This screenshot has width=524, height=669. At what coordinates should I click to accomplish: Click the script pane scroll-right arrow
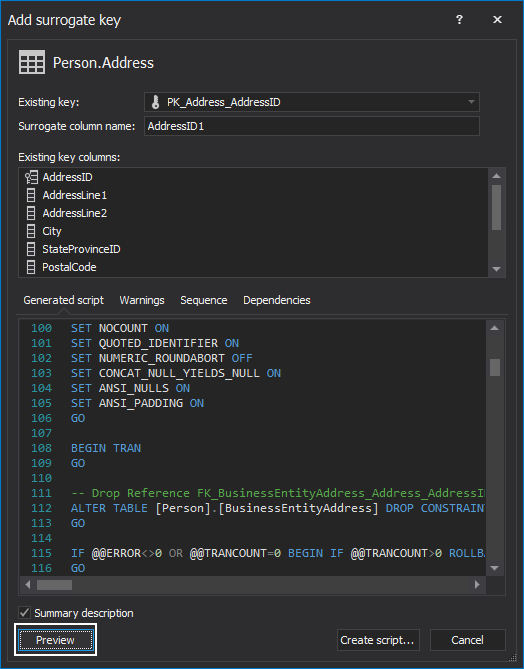pyautogui.click(x=477, y=585)
